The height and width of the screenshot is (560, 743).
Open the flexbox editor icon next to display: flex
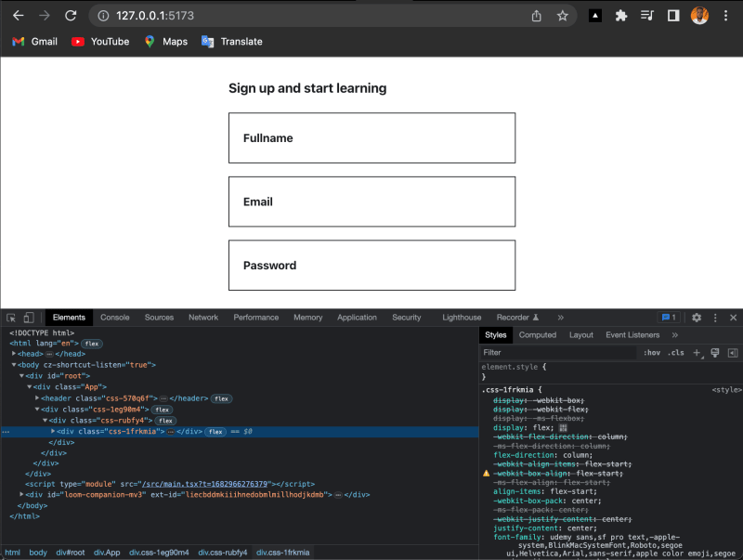[563, 427]
